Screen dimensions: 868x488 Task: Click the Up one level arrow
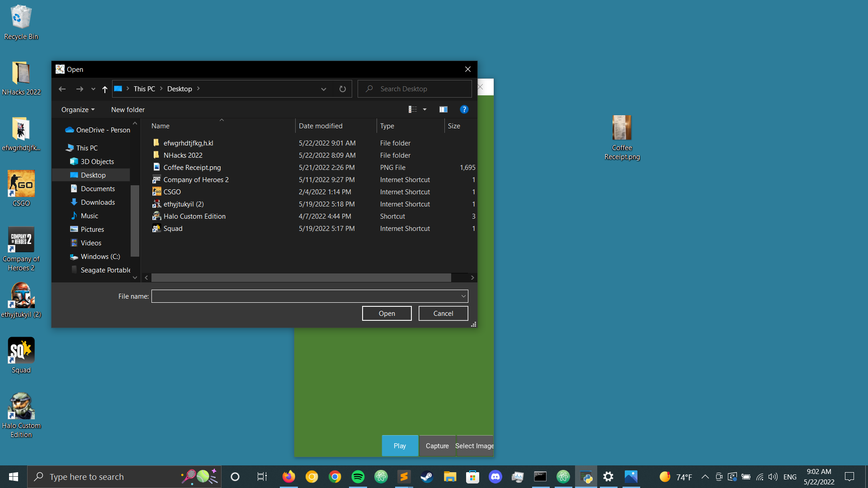coord(105,89)
